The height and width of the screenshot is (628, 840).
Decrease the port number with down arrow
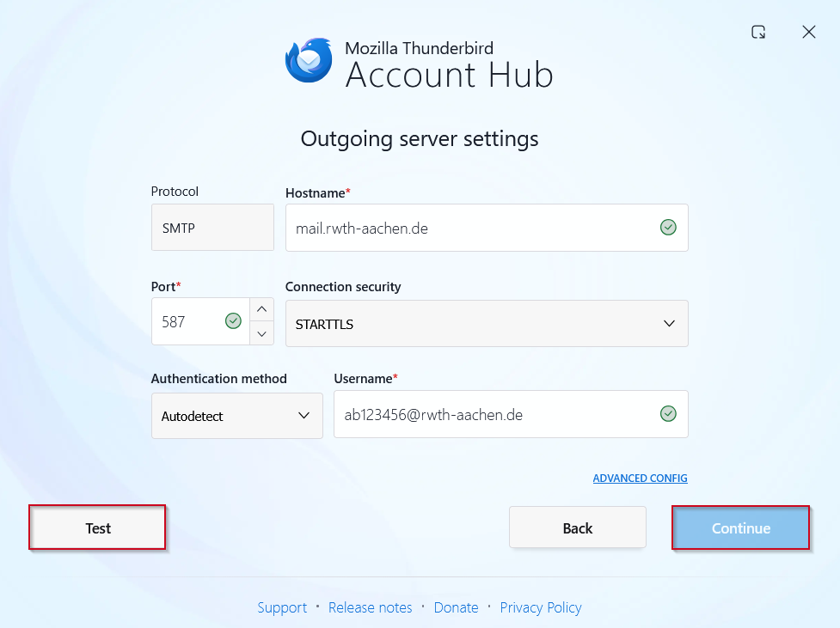coord(261,333)
